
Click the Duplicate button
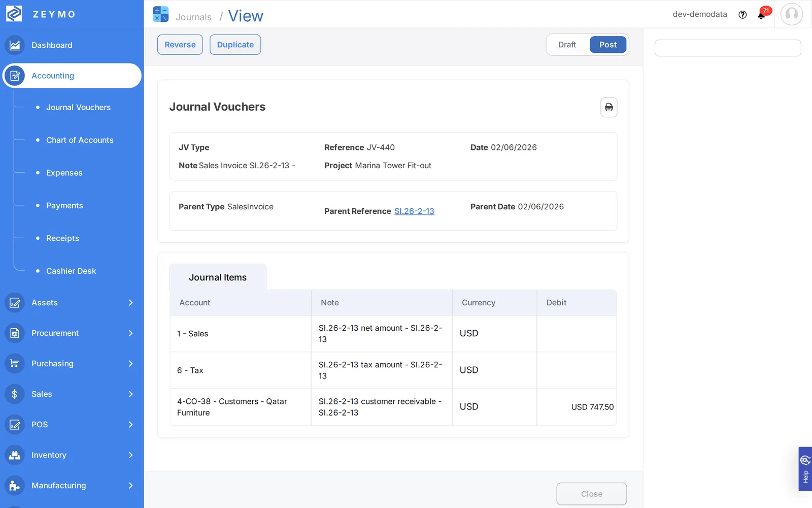(x=235, y=45)
